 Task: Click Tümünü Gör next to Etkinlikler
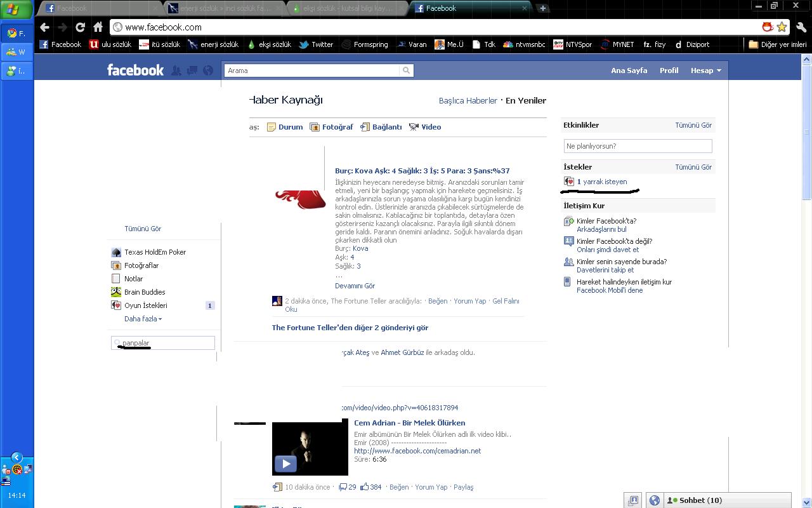[x=693, y=125]
